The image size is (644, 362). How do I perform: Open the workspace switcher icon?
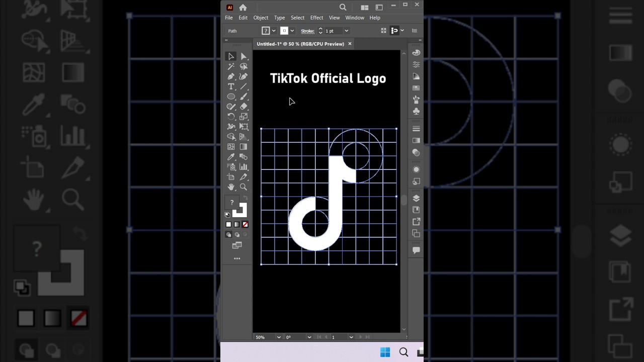pos(379,8)
